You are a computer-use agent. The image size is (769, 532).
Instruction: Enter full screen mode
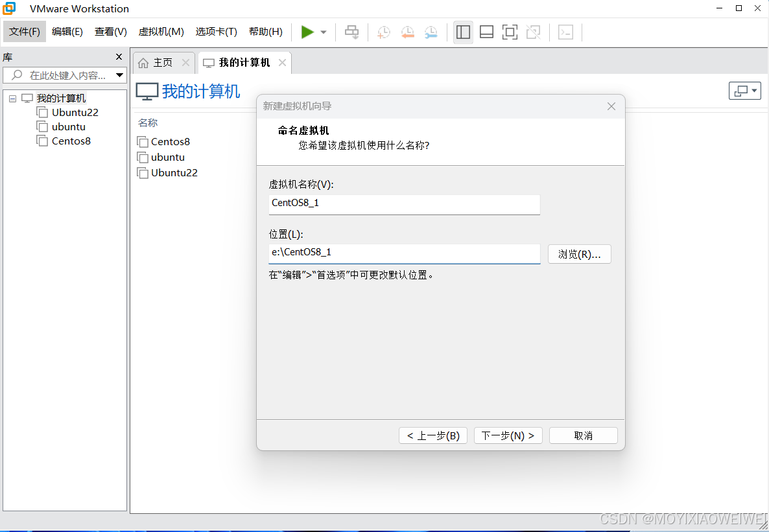tap(510, 32)
